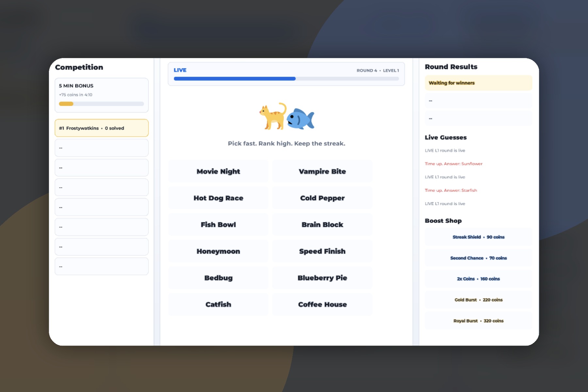Choose the Blueberry Pie option

(x=322, y=278)
